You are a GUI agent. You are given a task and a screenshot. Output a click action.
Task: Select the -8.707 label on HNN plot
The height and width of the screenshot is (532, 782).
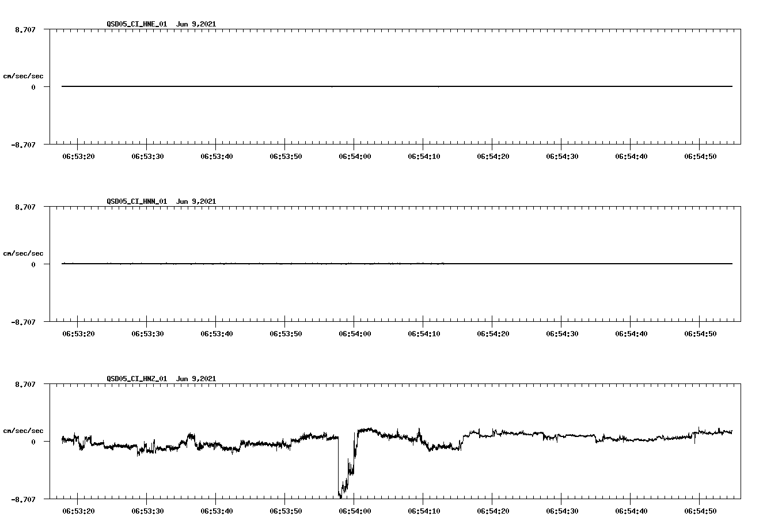pyautogui.click(x=24, y=322)
